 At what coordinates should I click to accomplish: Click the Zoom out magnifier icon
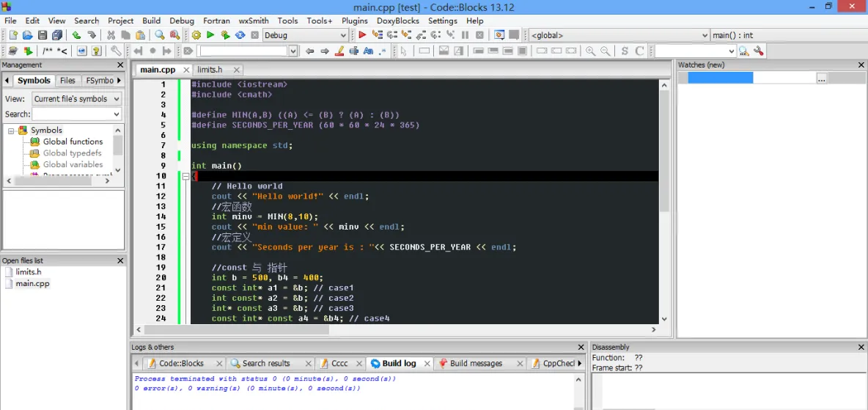tap(605, 51)
